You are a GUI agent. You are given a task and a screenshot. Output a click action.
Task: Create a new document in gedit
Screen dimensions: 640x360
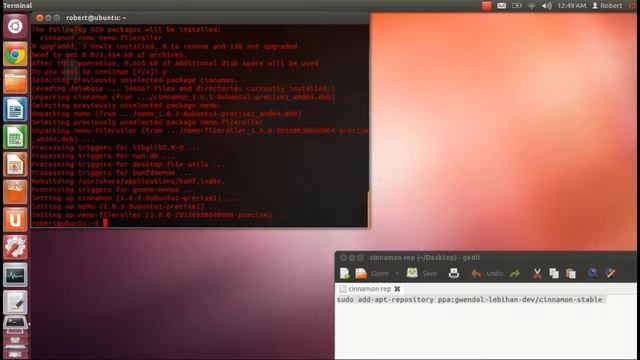coord(344,273)
